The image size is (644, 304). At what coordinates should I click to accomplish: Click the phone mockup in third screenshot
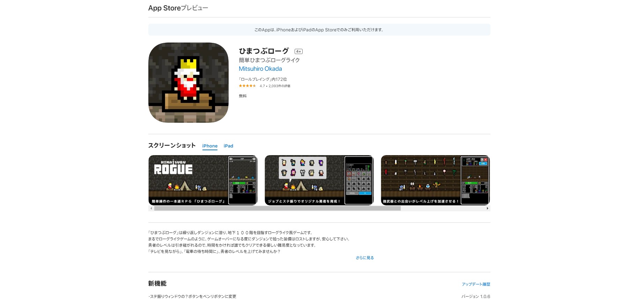(x=475, y=180)
